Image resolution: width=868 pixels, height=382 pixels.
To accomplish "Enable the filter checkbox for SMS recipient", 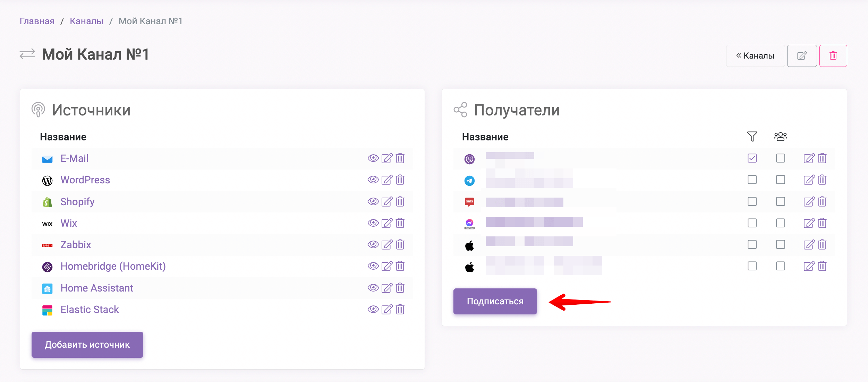I will (x=752, y=201).
